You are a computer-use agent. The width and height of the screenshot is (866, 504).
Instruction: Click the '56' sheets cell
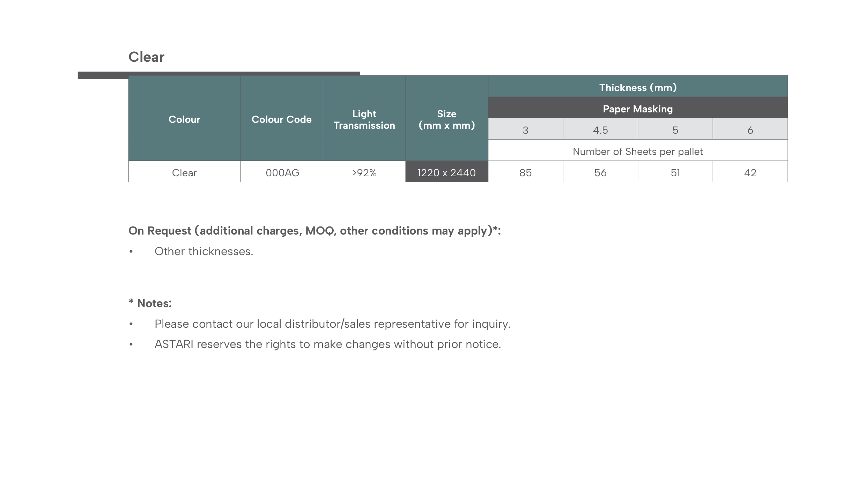pyautogui.click(x=600, y=172)
